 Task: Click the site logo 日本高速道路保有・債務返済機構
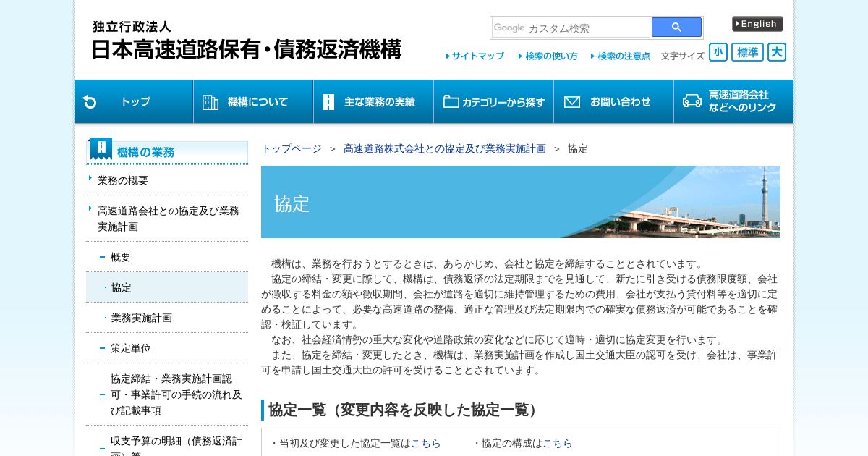[x=246, y=41]
